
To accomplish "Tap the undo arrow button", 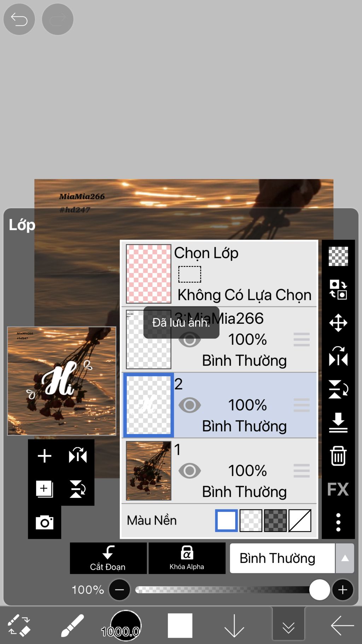I will (x=19, y=19).
